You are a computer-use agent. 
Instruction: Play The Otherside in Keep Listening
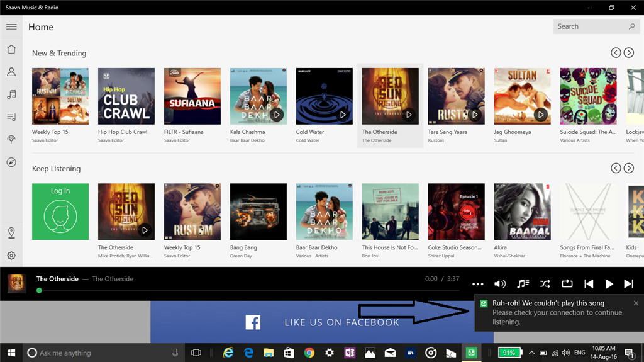[145, 230]
